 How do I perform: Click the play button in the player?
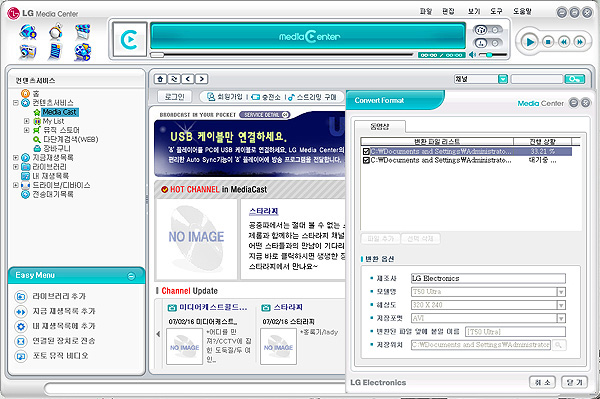pos(530,42)
